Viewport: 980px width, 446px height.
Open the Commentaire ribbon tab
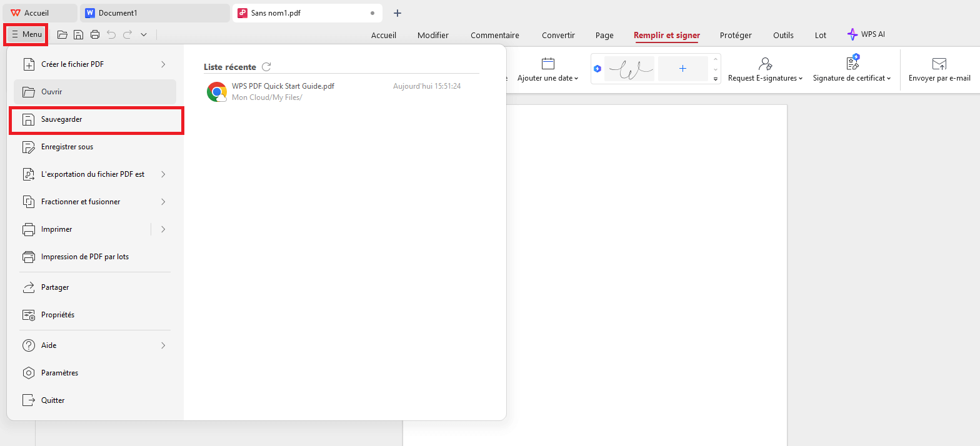pos(495,36)
